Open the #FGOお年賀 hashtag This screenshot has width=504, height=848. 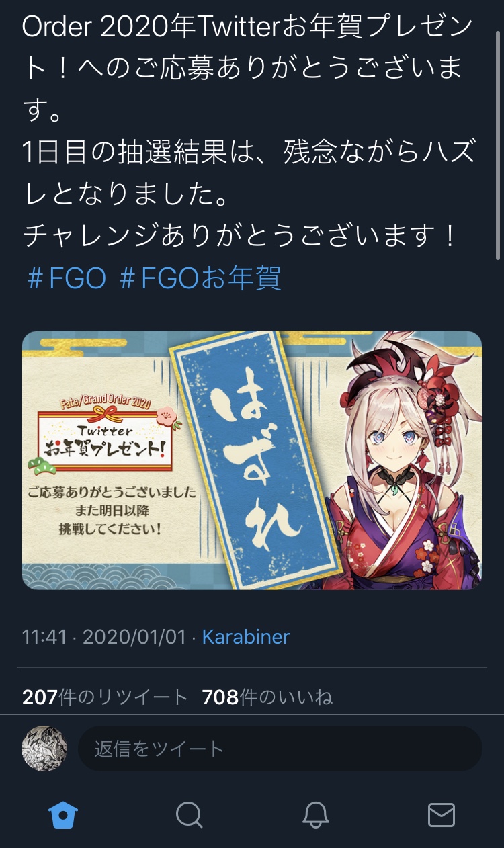200,278
